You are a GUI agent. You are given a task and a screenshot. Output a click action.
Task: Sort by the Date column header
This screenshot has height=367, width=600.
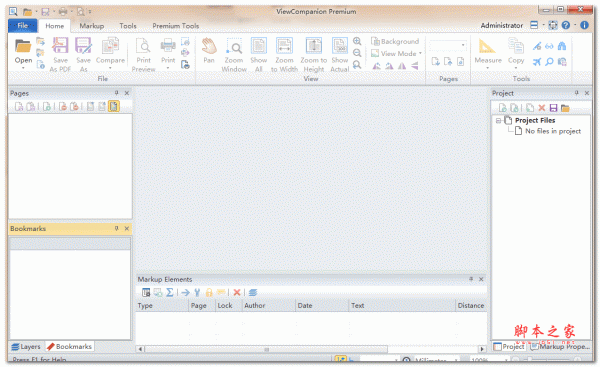tap(322, 305)
